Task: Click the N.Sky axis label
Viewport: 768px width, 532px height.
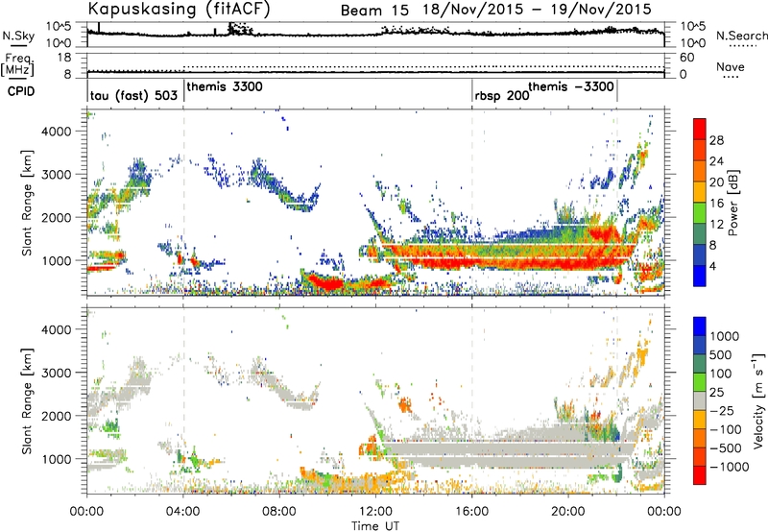Action: click(18, 36)
